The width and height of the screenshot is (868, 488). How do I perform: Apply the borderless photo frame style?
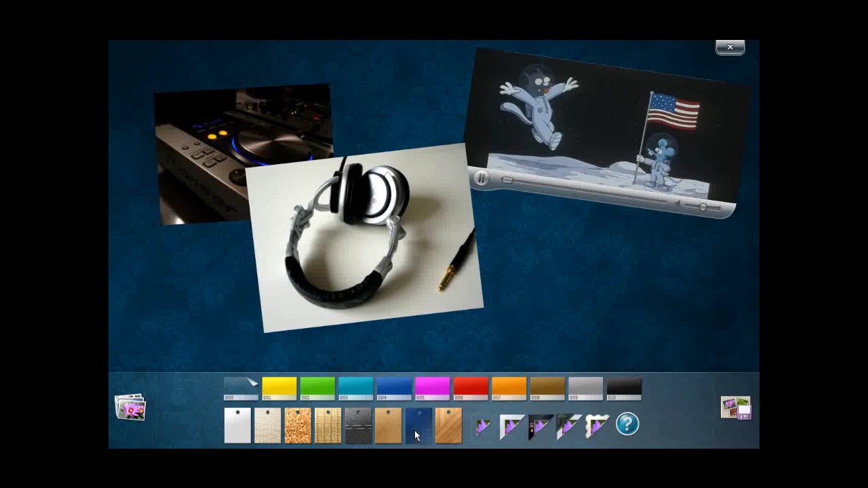483,427
